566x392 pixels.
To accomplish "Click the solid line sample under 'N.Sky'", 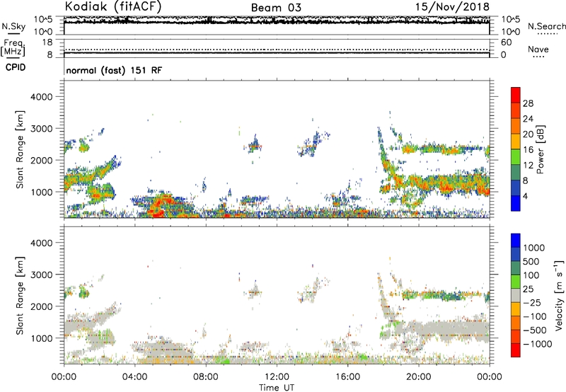I will pos(13,34).
